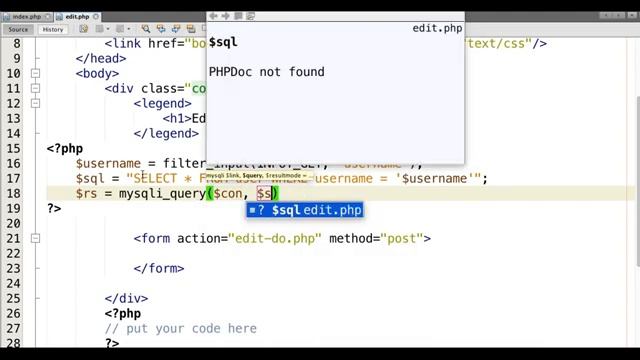Image resolution: width=640 pixels, height=360 pixels.
Task: Click </head> tag on line 9
Action: (101, 58)
